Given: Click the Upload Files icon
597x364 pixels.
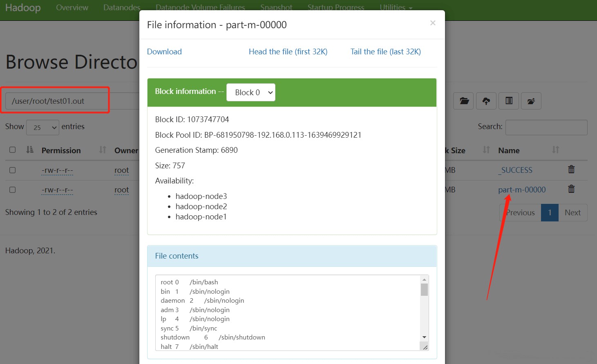Looking at the screenshot, I should [x=486, y=101].
